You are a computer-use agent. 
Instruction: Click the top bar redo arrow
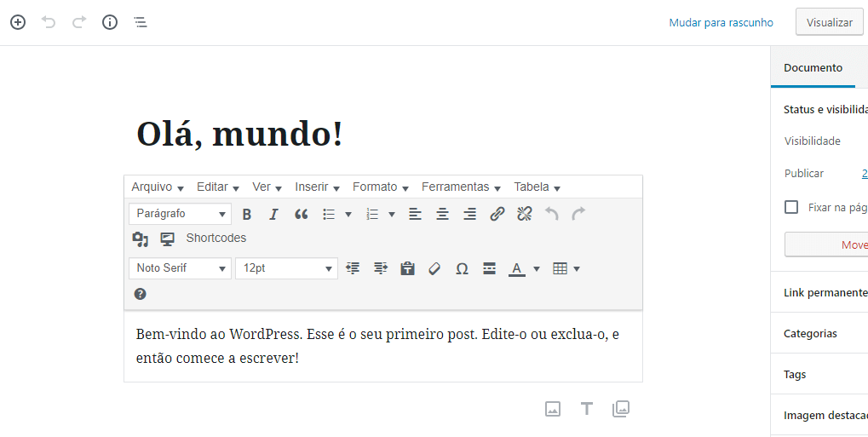[x=79, y=22]
